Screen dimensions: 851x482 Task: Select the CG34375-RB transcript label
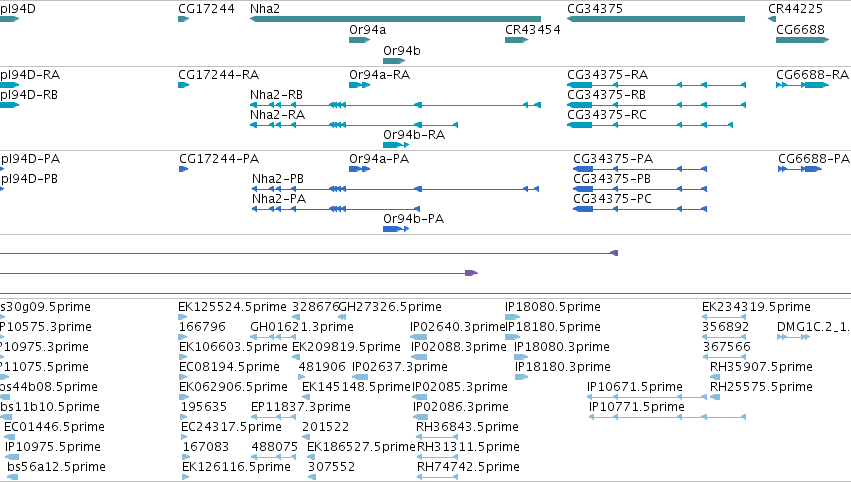coord(606,95)
